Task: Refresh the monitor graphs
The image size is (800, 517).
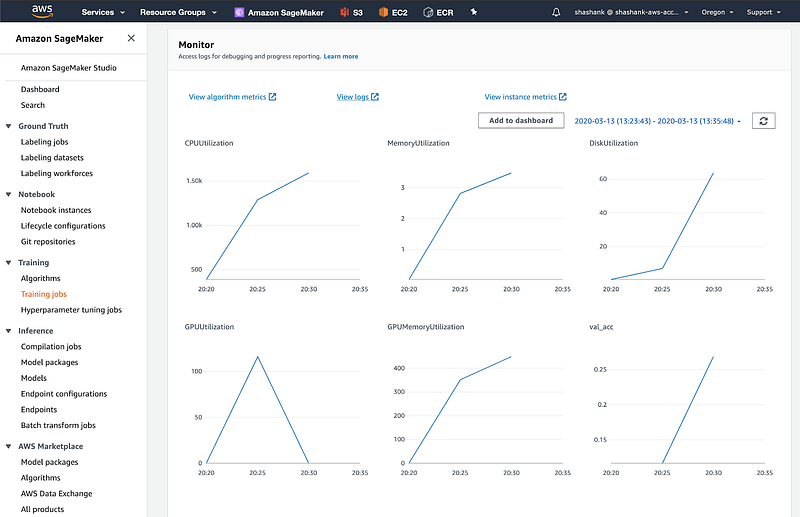Action: click(763, 120)
